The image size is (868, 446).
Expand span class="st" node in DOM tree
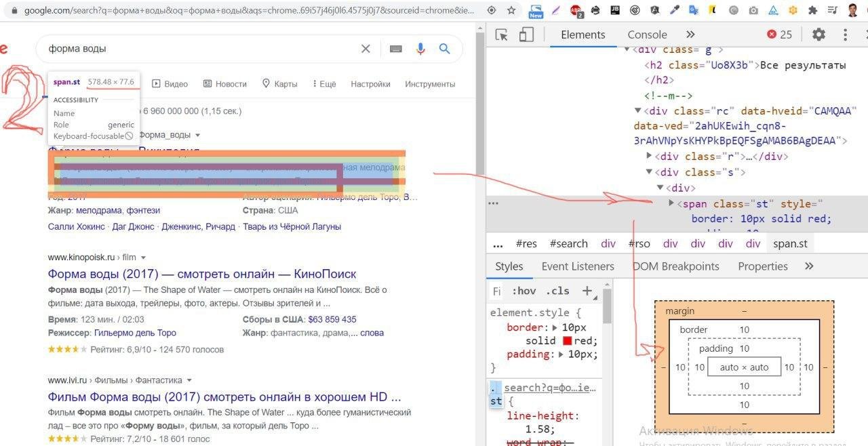coord(672,203)
